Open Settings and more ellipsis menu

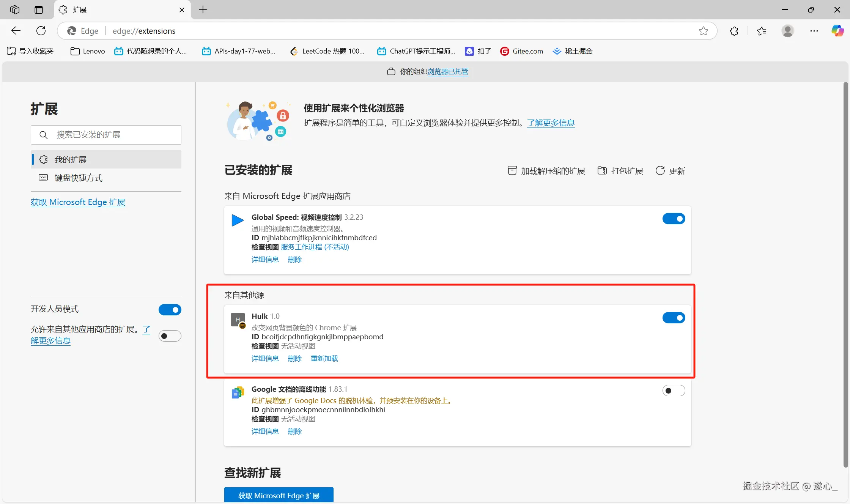click(x=814, y=31)
